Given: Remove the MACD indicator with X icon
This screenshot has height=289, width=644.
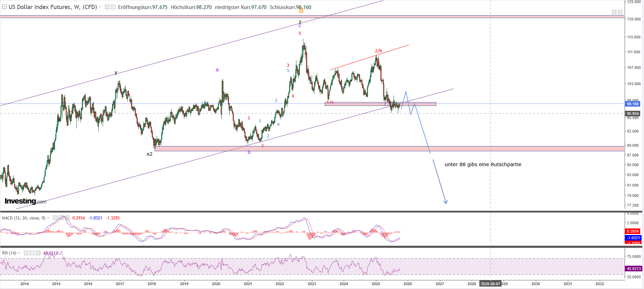Looking at the screenshot, I should [67, 218].
